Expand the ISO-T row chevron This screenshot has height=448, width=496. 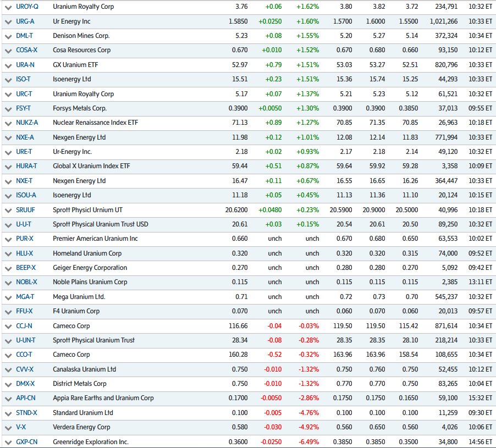8,79
